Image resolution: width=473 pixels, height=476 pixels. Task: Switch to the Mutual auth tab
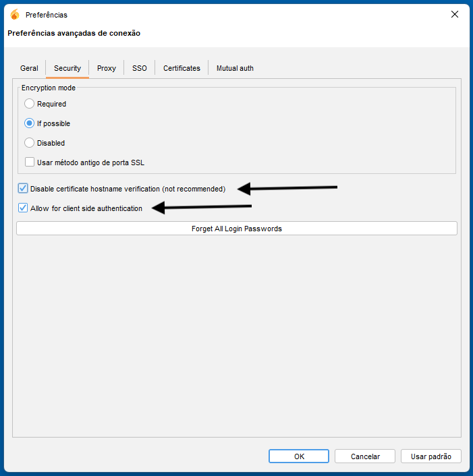(235, 68)
